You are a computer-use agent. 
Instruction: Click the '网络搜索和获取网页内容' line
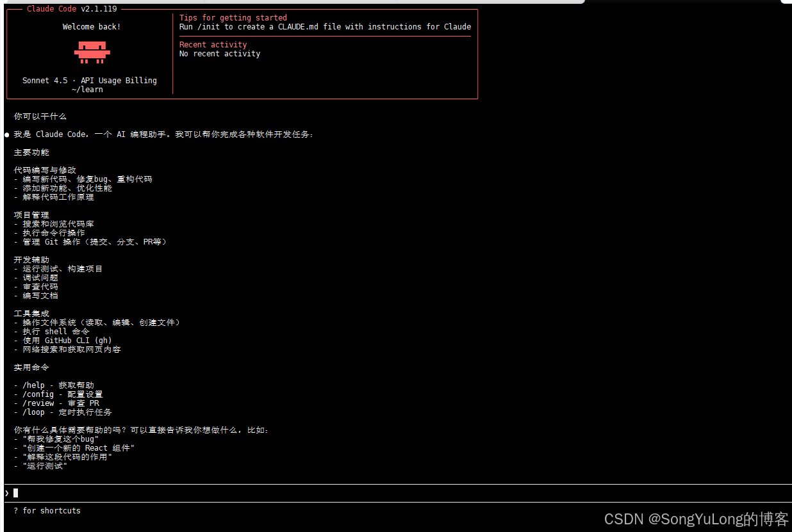pos(67,350)
